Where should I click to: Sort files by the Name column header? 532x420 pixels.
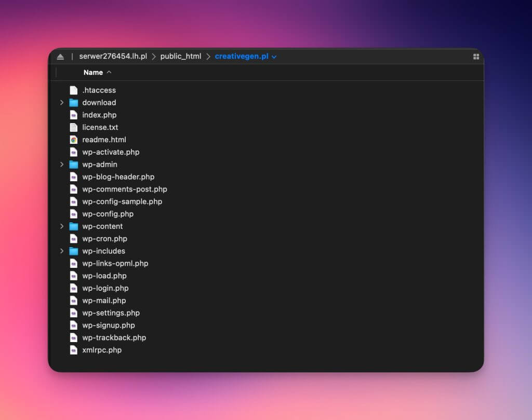94,73
